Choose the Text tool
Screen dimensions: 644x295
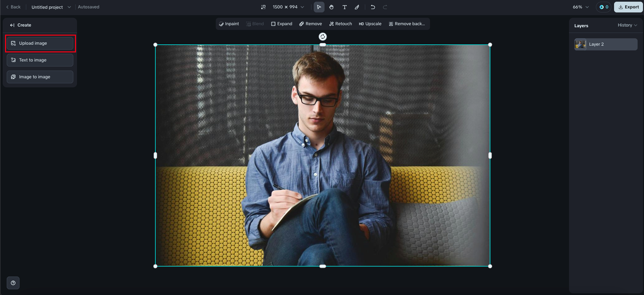coord(345,7)
